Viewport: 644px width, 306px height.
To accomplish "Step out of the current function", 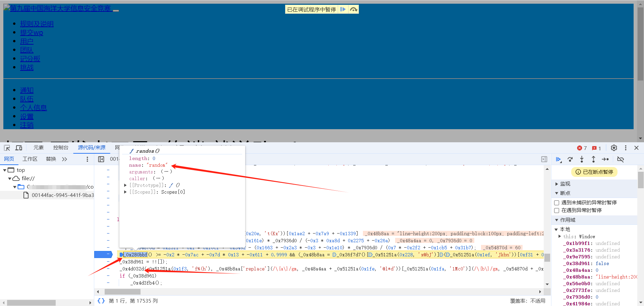I will point(593,159).
